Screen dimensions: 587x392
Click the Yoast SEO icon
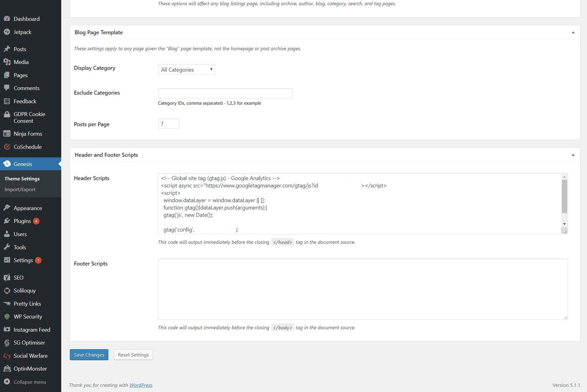tap(7, 277)
